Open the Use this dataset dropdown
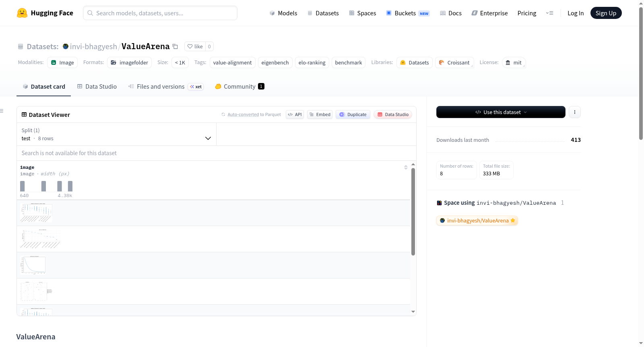 coord(501,112)
